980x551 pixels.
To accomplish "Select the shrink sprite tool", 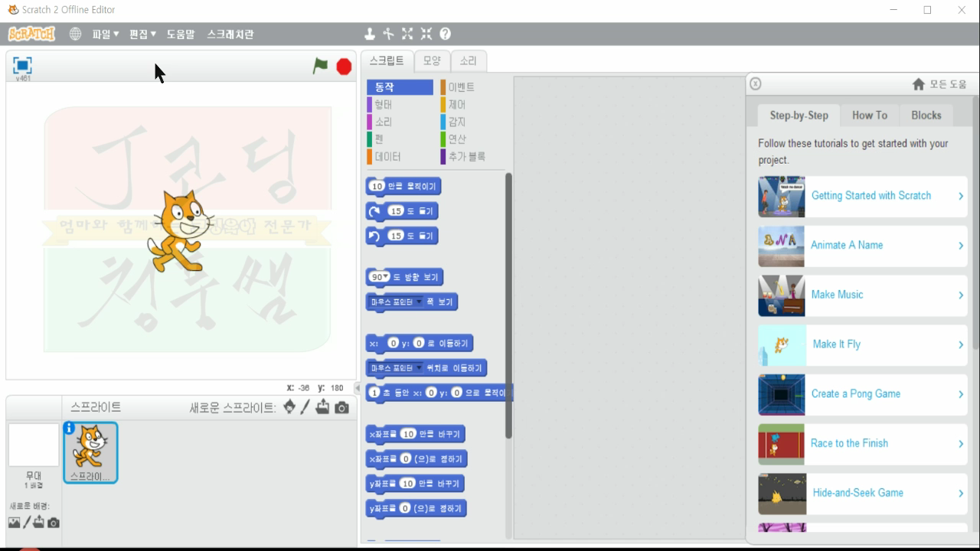I will click(426, 34).
